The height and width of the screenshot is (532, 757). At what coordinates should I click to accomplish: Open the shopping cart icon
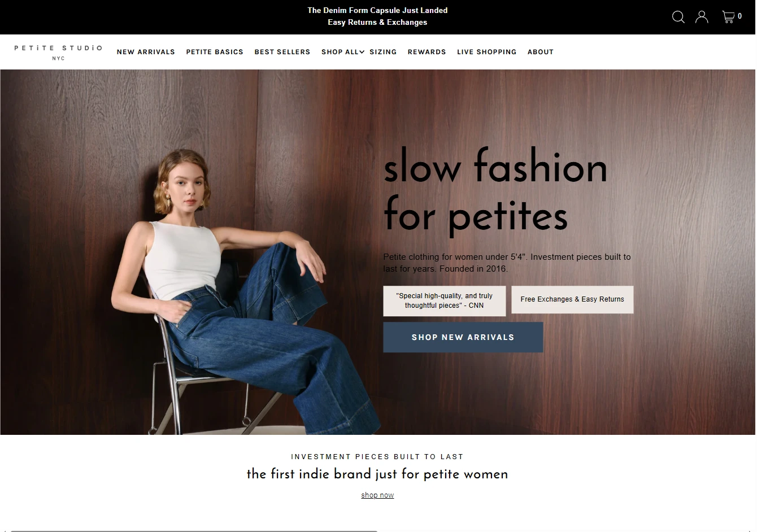pos(728,17)
